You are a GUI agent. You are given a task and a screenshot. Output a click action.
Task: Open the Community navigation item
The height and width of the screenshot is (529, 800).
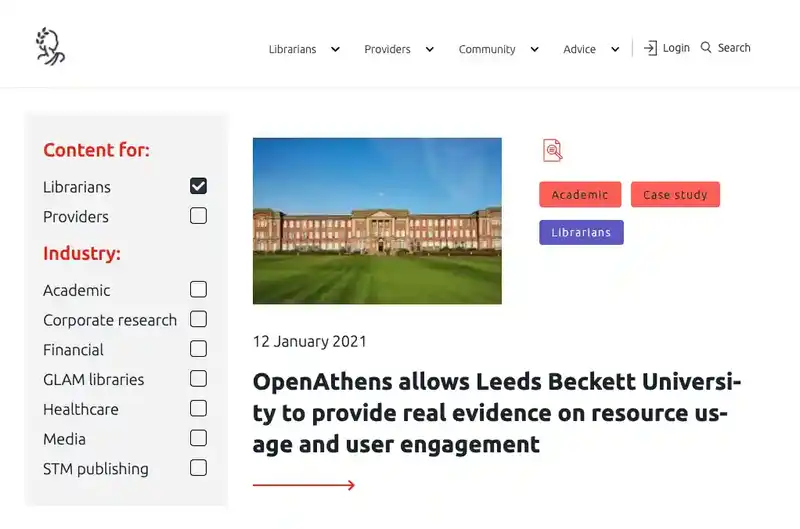[x=487, y=49]
